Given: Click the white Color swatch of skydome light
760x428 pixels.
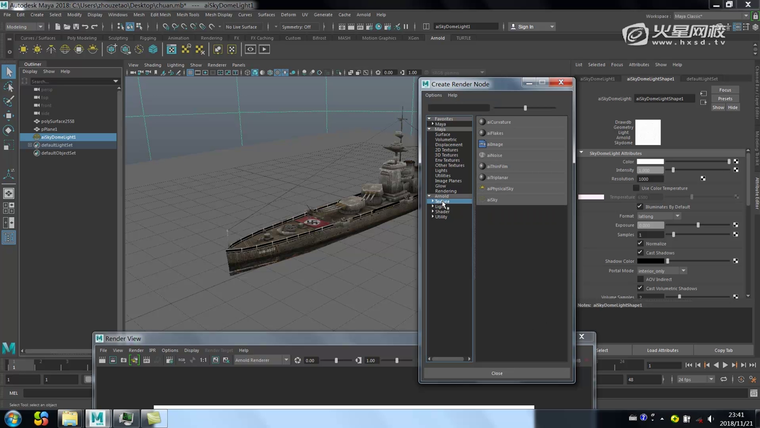Looking at the screenshot, I should tap(651, 161).
